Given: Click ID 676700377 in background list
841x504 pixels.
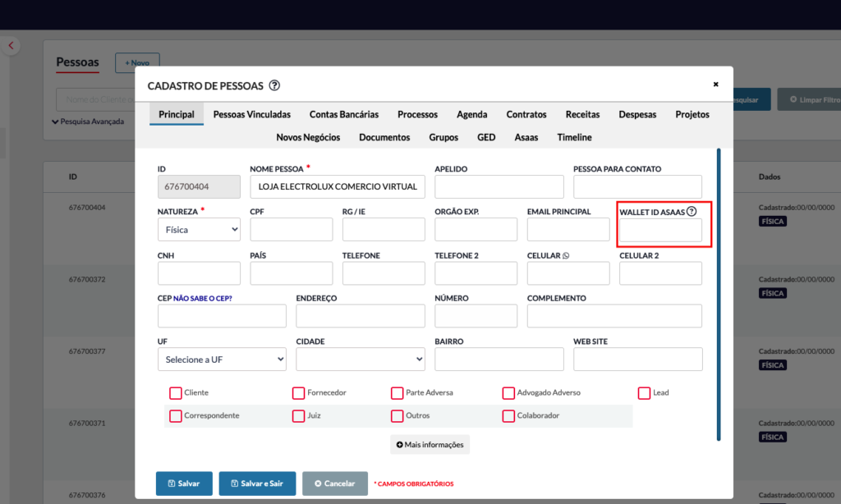Looking at the screenshot, I should 87,351.
